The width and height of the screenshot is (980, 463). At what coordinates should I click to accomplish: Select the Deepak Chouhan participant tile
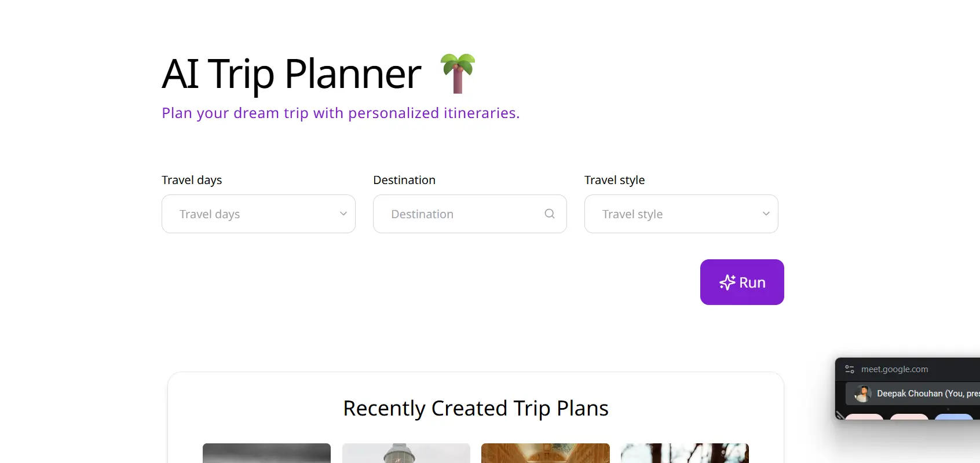tap(915, 394)
